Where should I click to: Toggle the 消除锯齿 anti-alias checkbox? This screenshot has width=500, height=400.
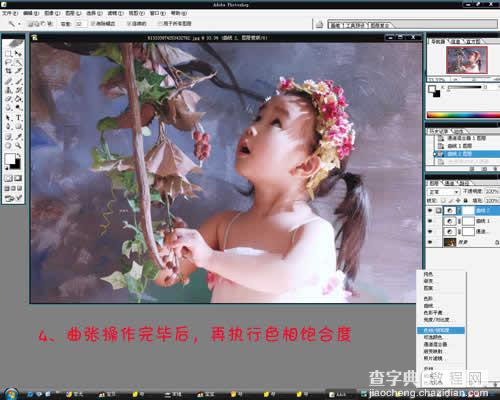[93, 24]
